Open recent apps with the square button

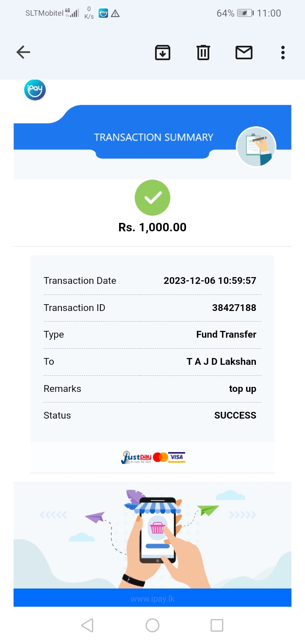tap(216, 625)
